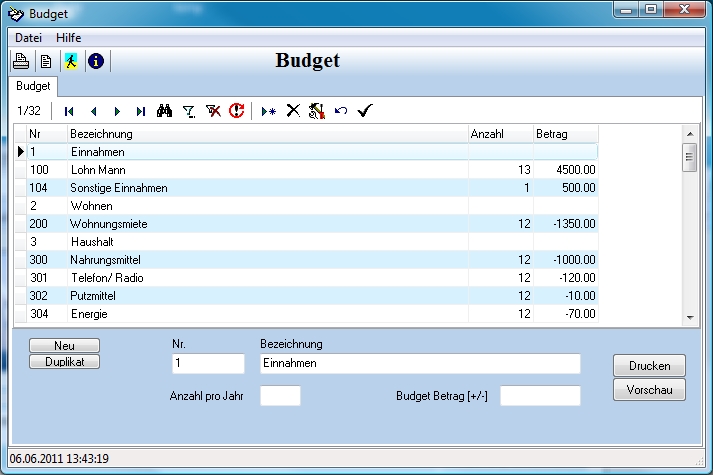713x475 pixels.
Task: Click the row number 304 cell
Action: point(47,314)
